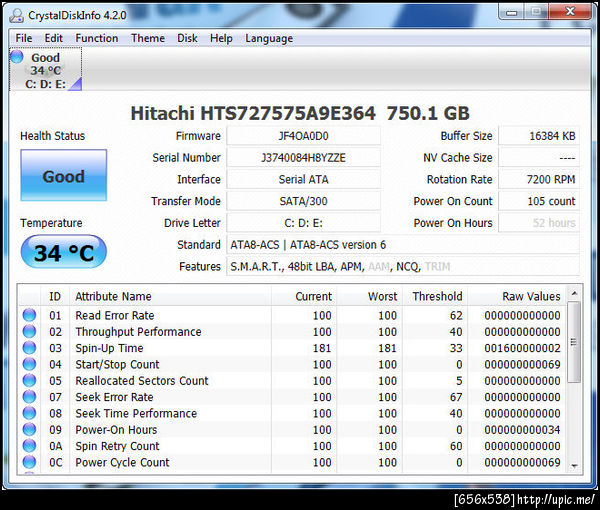Click the Current column header
Viewport: 600px width, 510px height.
click(x=304, y=297)
